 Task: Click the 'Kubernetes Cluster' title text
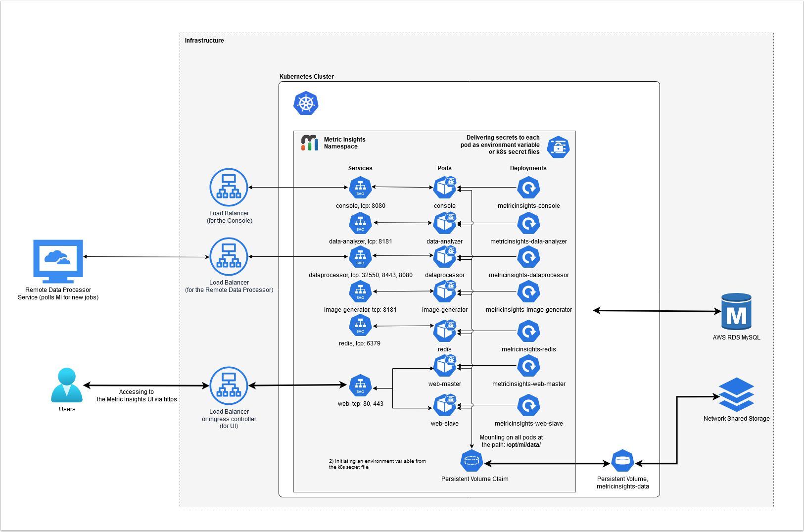coord(307,77)
